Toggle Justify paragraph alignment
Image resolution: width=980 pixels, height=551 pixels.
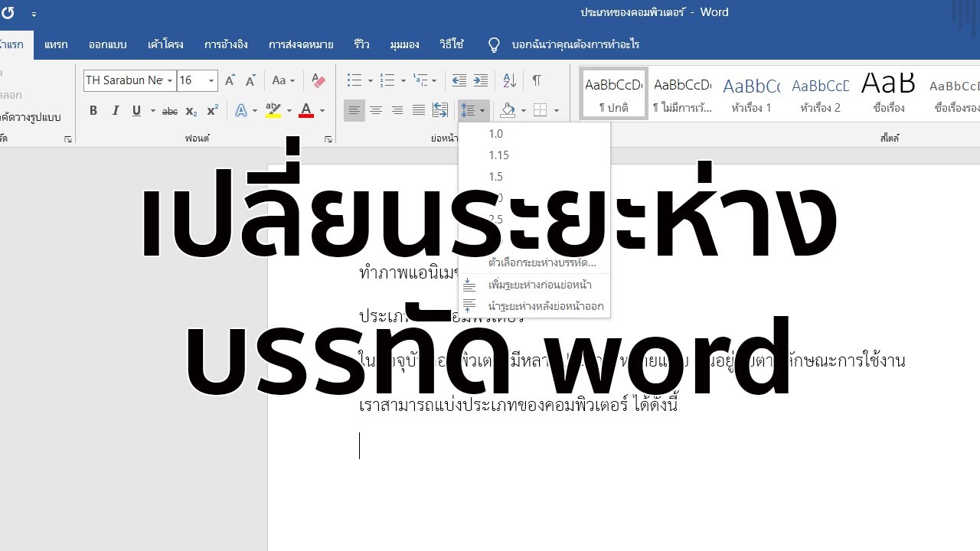point(418,111)
